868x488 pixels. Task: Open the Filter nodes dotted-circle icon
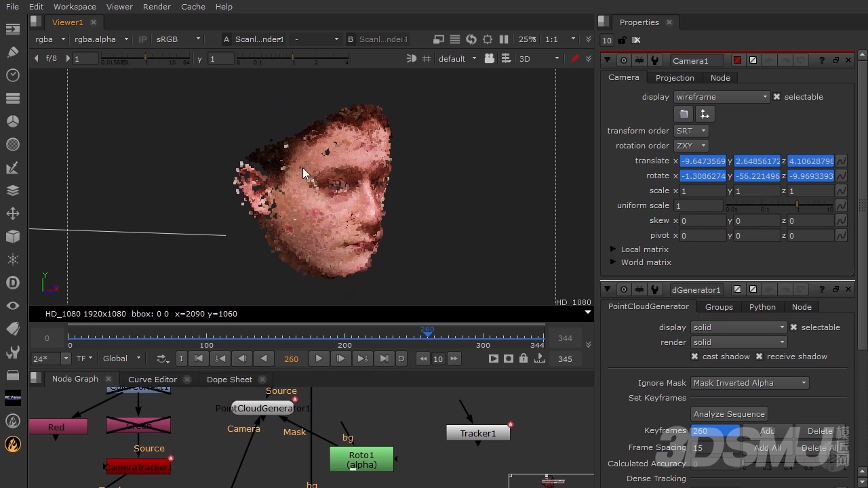pos(13,144)
